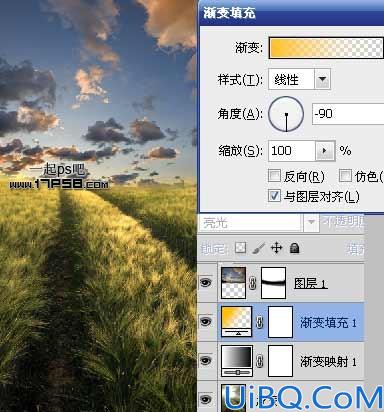
Task: Click the 渐变填充 dialog title bar
Action: coord(292,13)
